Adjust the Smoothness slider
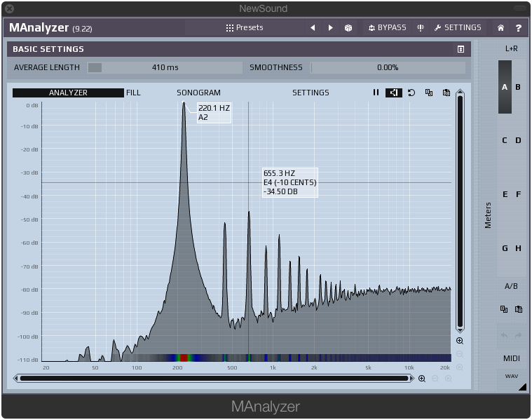Image resolution: width=532 pixels, height=420 pixels. click(388, 67)
